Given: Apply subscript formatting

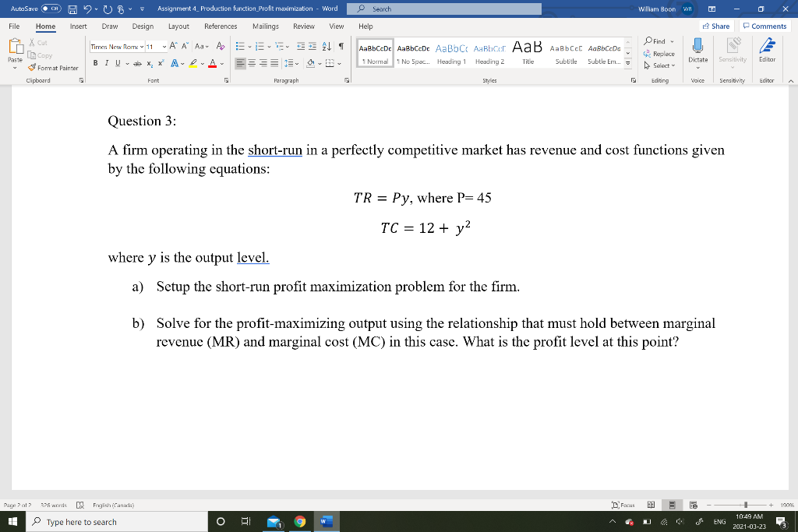Looking at the screenshot, I should (x=150, y=63).
